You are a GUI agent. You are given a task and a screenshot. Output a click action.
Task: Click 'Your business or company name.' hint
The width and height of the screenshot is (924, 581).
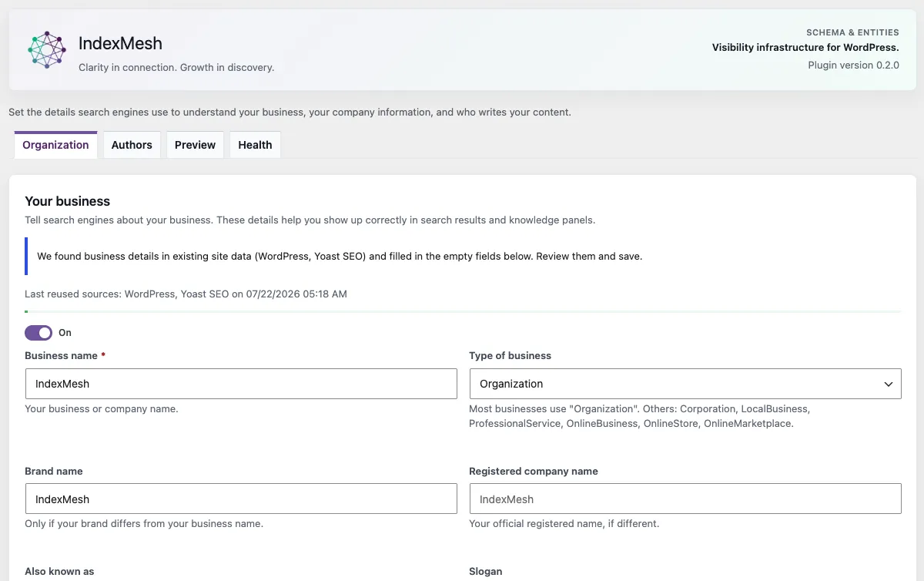point(102,409)
